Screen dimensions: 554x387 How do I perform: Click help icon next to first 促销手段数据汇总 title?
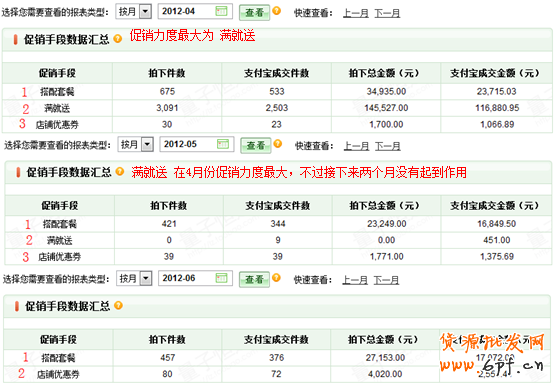coord(118,39)
